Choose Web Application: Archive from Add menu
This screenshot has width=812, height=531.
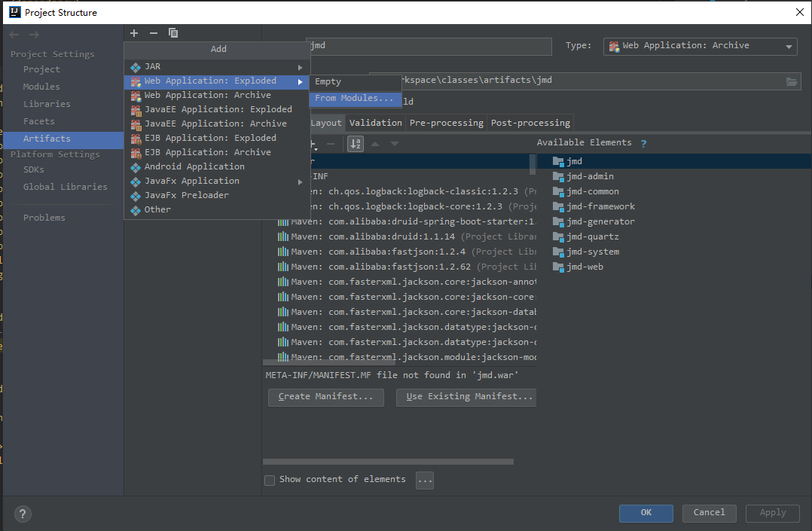pyautogui.click(x=216, y=96)
